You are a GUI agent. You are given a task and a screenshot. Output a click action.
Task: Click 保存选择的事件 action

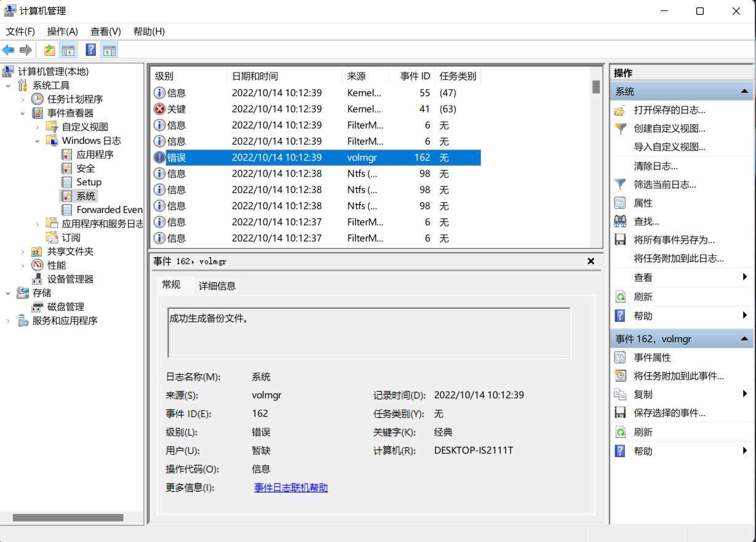pos(669,413)
